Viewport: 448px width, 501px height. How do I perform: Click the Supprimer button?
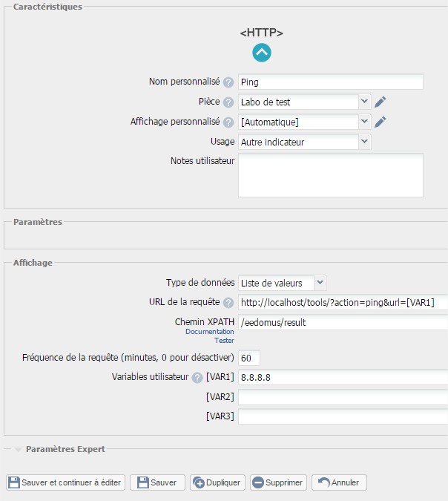click(x=278, y=482)
